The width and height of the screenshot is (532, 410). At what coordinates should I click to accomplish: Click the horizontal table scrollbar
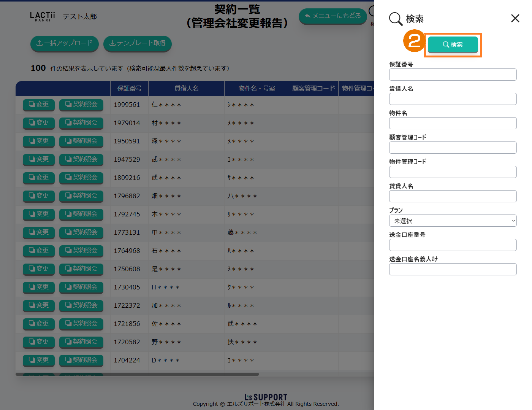(137, 374)
